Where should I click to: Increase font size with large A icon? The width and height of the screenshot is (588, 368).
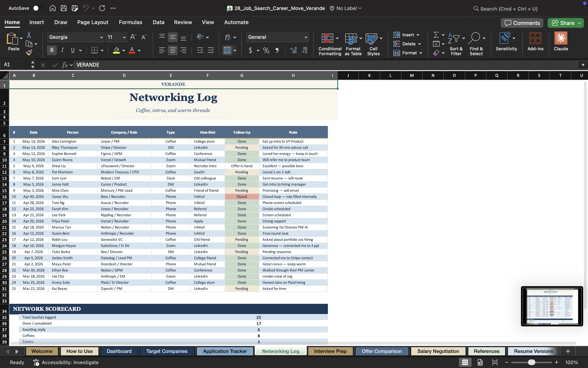tap(133, 37)
